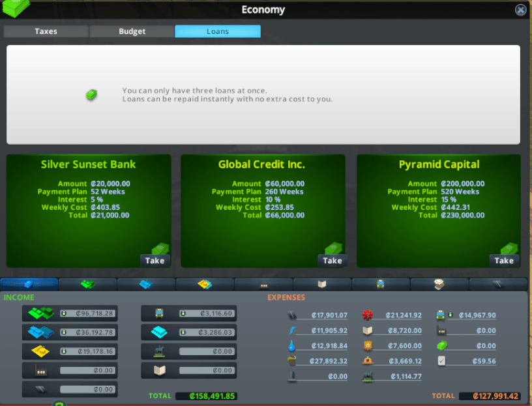
Task: Click the lightning bolt electricity expense icon
Action: [292, 330]
